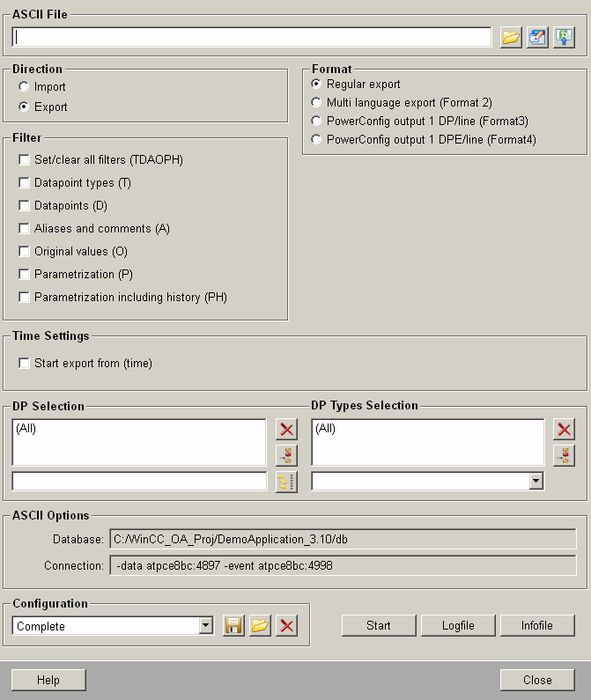Expand the Configuration Complete dropdown
Screen dimensions: 591x700
[x=205, y=625]
